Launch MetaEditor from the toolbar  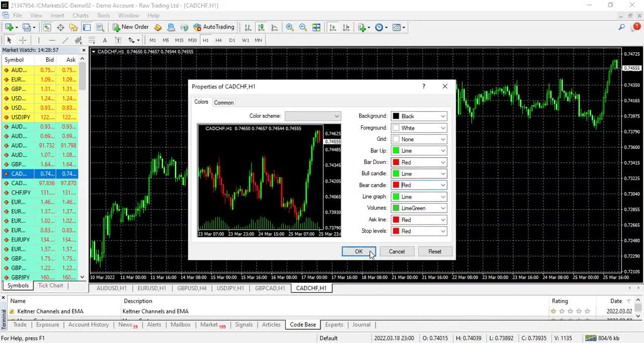(157, 27)
